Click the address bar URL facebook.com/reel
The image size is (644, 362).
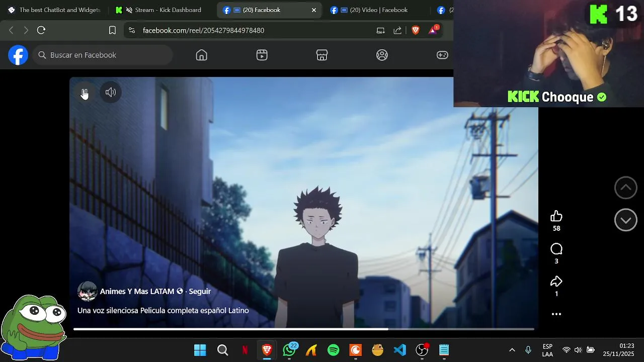pos(203,31)
